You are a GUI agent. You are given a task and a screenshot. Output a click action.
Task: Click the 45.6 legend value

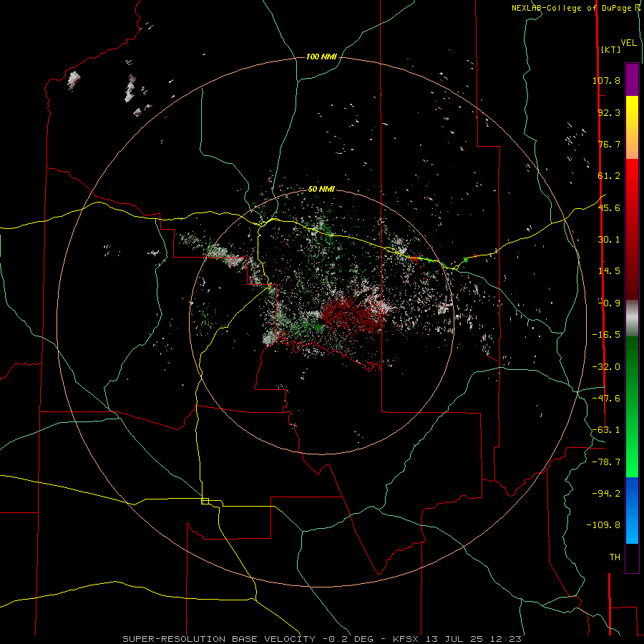[609, 208]
